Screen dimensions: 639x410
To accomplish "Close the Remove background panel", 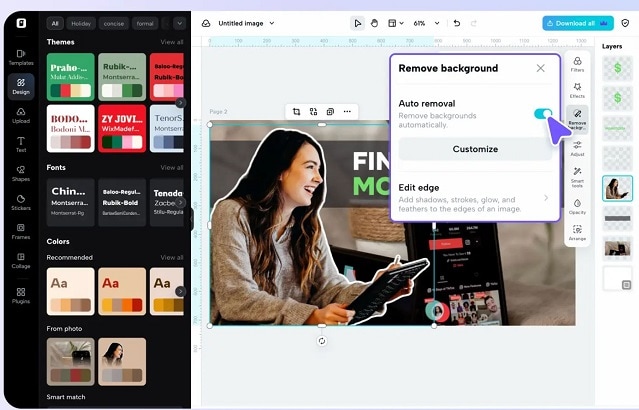I will point(540,68).
